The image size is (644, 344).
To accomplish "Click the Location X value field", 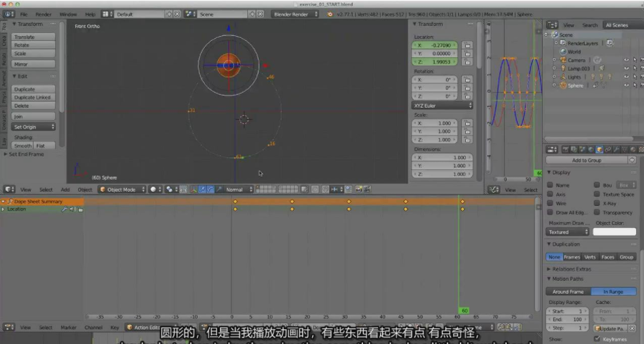I will click(435, 45).
